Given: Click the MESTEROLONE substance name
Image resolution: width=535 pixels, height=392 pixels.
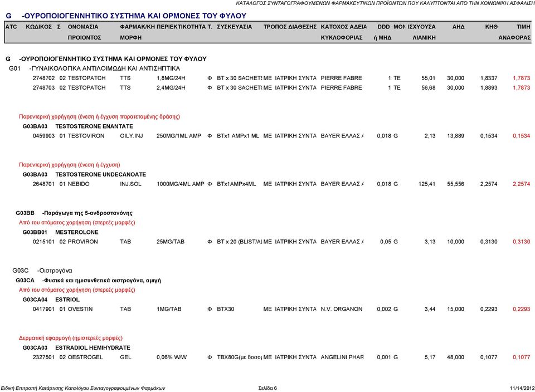Looking at the screenshot, I should pyautogui.click(x=77, y=232).
